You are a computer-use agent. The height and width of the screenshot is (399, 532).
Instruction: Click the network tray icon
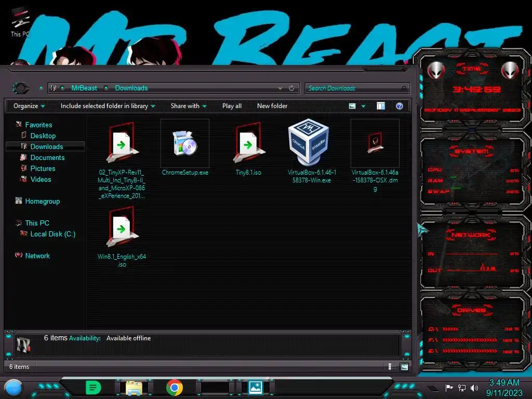[462, 388]
